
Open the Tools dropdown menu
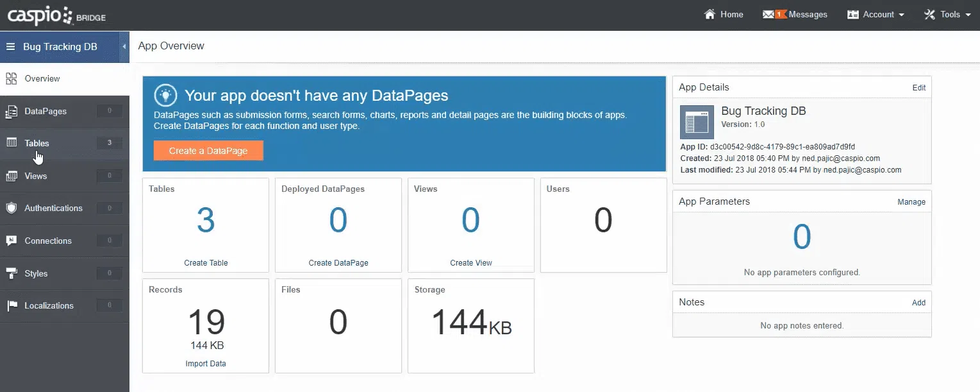click(x=947, y=14)
